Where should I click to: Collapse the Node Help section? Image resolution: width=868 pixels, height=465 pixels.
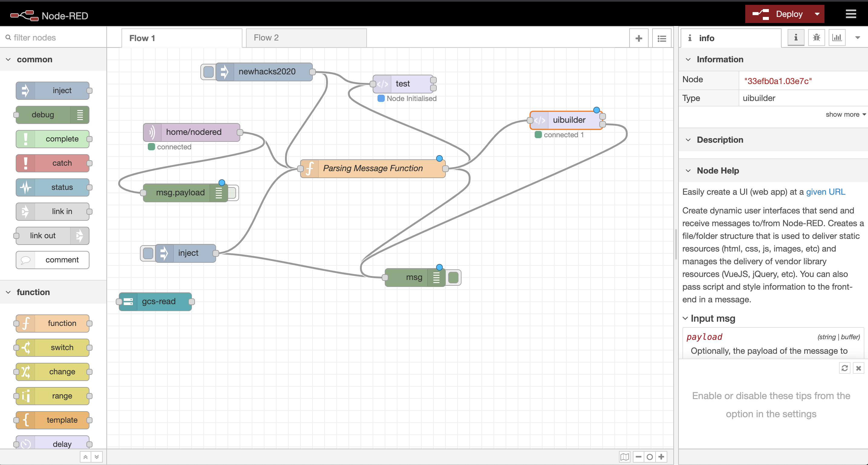(x=718, y=171)
